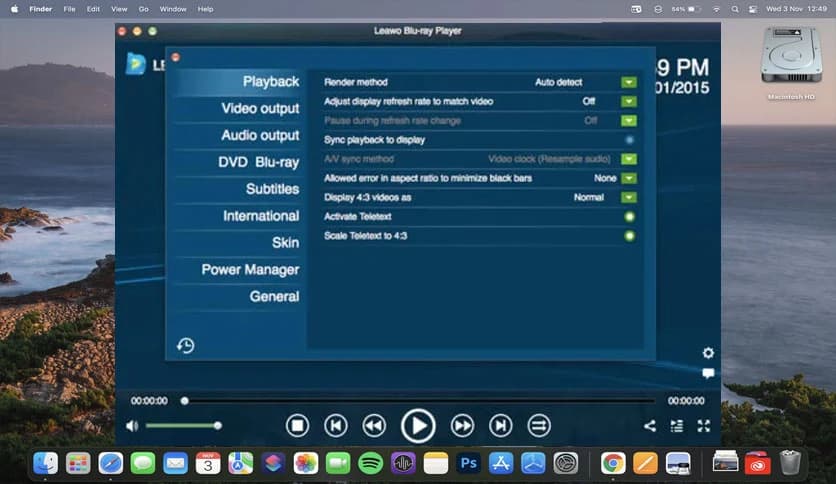Launch Spotify from the Dock

[371, 463]
